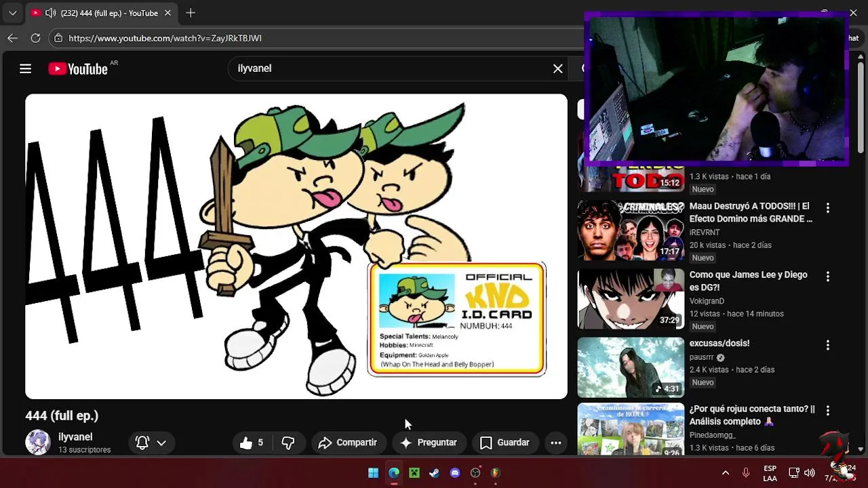868x488 pixels.
Task: Click the Nuevo badge under Maau video
Action: tap(703, 258)
